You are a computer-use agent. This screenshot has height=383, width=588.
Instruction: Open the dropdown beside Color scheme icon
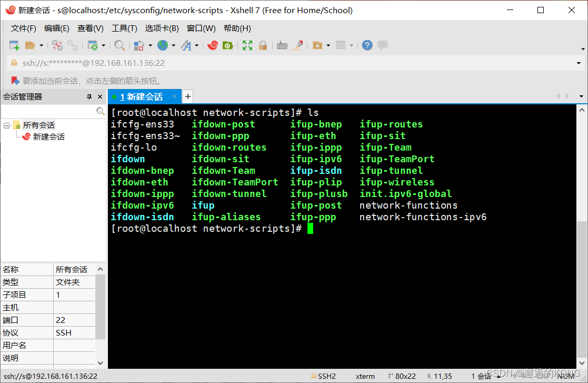click(x=151, y=45)
